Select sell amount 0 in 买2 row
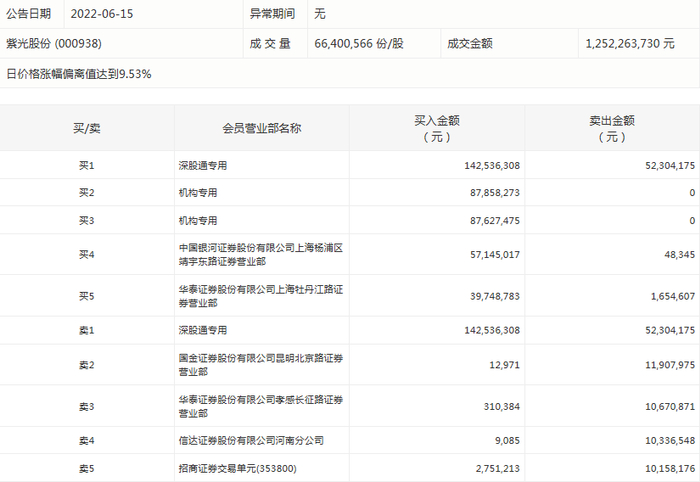The height and width of the screenshot is (482, 700). click(x=692, y=193)
